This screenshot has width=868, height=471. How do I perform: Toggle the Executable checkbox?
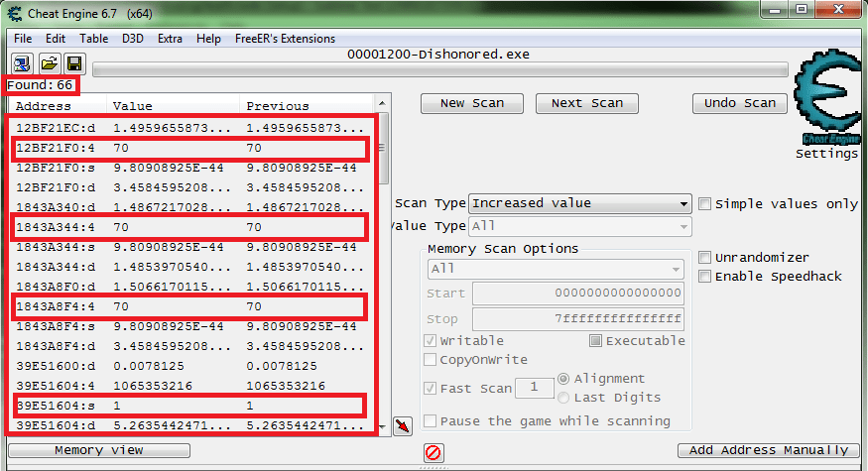pyautogui.click(x=595, y=341)
